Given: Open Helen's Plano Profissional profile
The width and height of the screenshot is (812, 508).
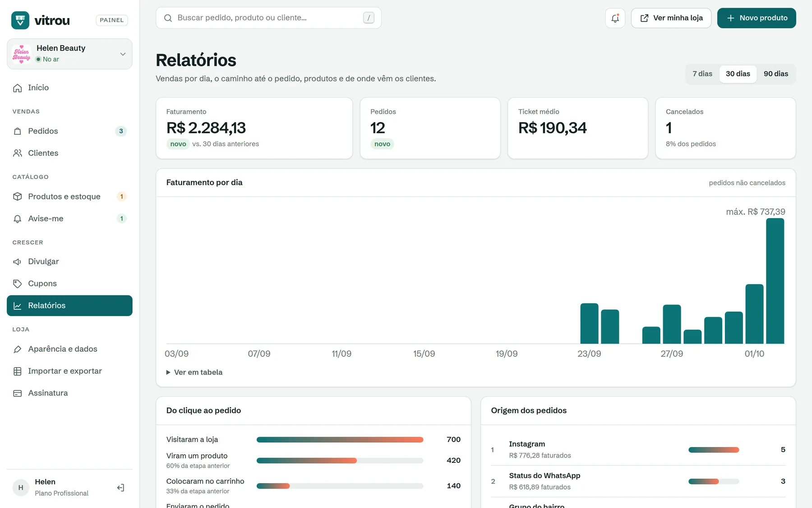Looking at the screenshot, I should [x=61, y=488].
